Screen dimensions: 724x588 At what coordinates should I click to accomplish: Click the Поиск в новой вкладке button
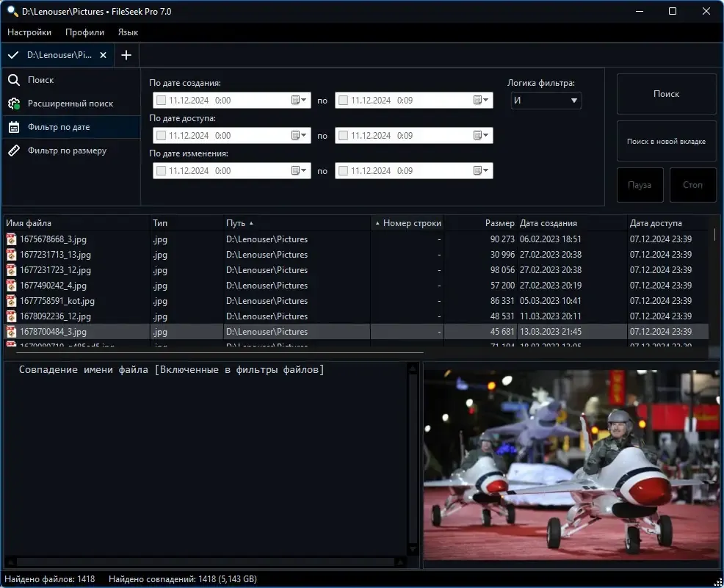(x=666, y=141)
